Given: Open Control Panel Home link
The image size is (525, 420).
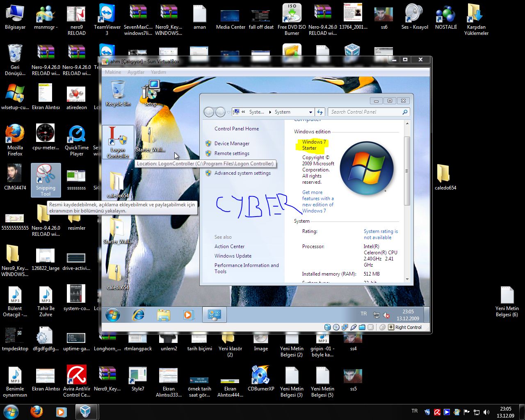Looking at the screenshot, I should 237,129.
